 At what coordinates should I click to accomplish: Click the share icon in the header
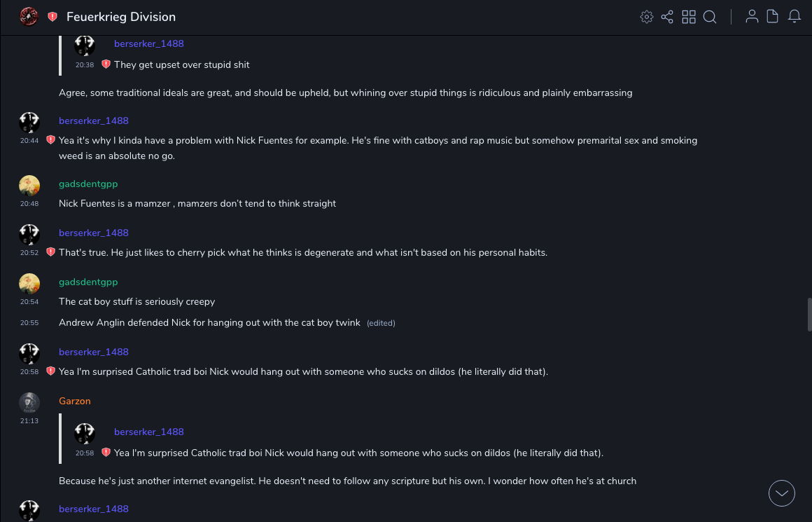[x=667, y=17]
